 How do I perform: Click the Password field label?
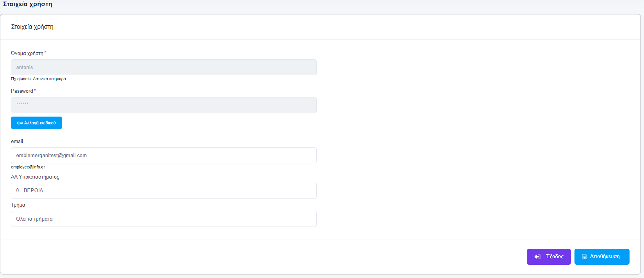(22, 91)
